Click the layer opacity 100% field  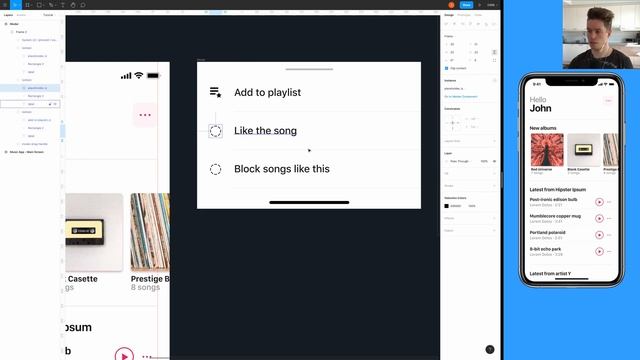(484, 161)
